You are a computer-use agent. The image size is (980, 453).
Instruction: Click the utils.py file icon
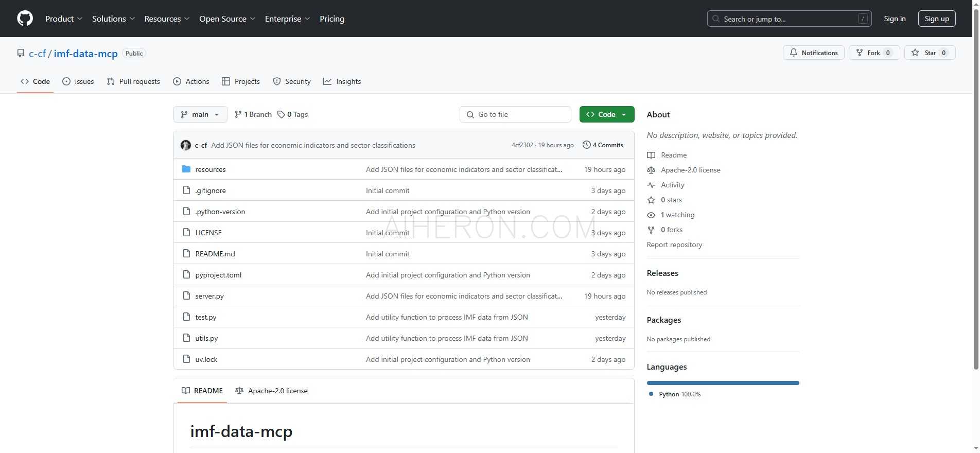186,338
